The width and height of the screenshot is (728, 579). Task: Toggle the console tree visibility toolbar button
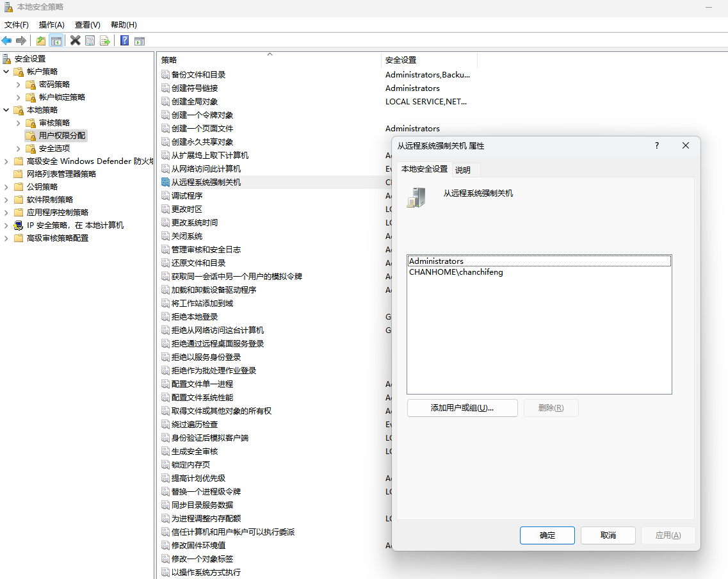[x=56, y=40]
